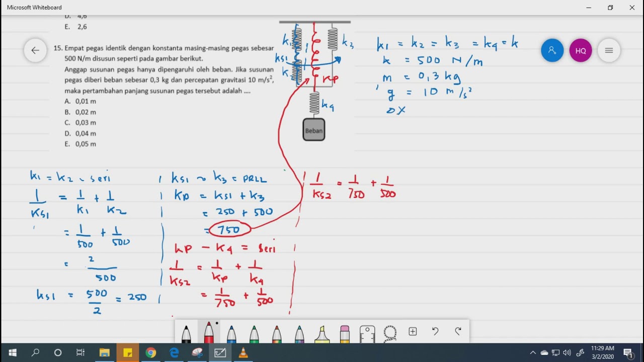Click the Beban load block in the diagram
Image resolution: width=644 pixels, height=362 pixels.
[x=314, y=130]
